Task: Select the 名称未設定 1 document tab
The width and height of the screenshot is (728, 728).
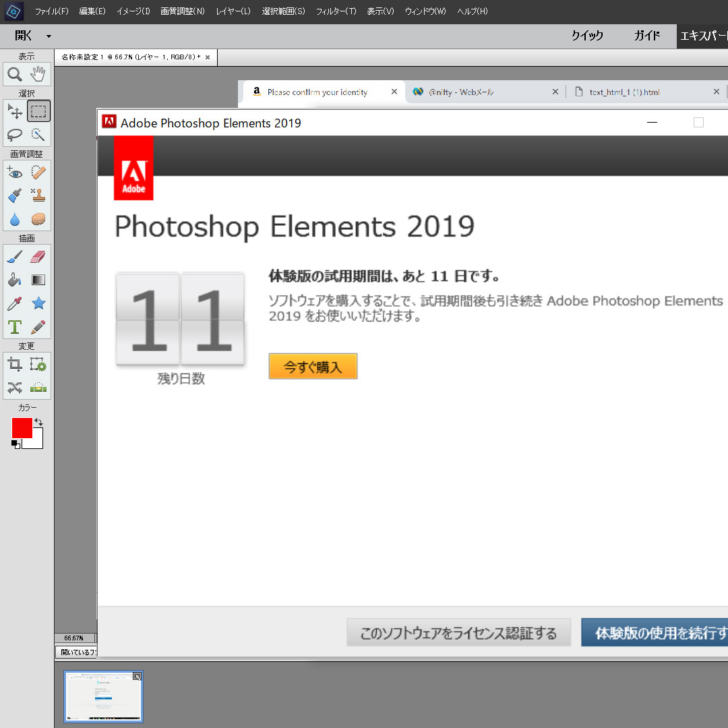Action: (135, 57)
